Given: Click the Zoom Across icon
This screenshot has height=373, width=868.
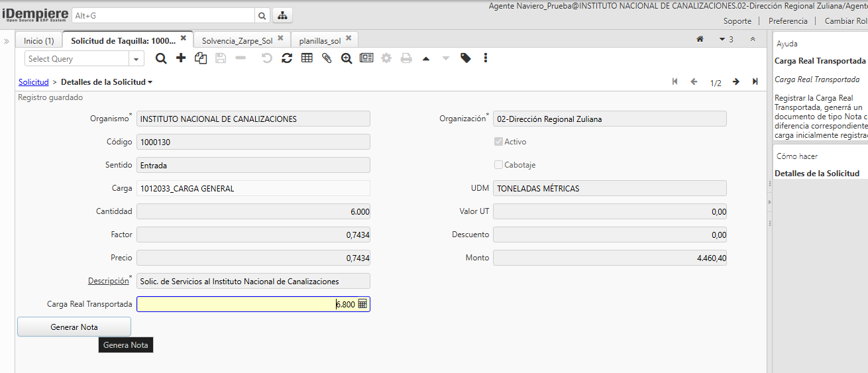Looking at the screenshot, I should pyautogui.click(x=347, y=58).
